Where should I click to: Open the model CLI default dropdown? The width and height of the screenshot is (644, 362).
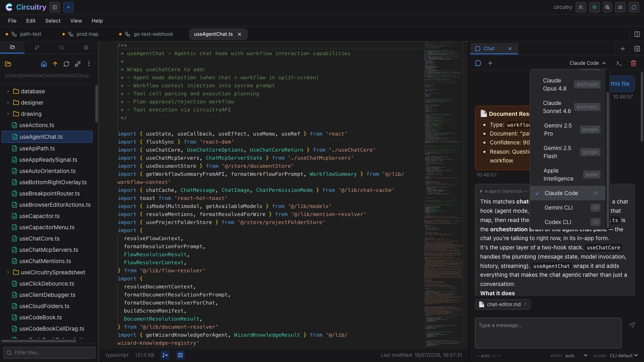coord(624,356)
